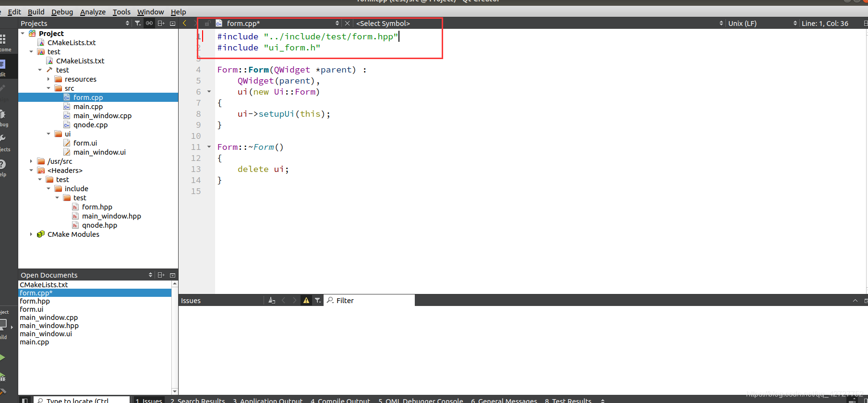Start debugging with the bug arrow icon

pyautogui.click(x=3, y=377)
